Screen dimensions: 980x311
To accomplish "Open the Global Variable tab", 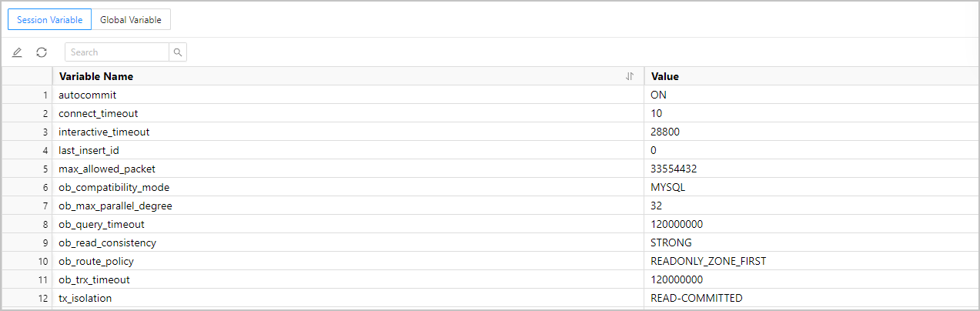I will [x=131, y=20].
